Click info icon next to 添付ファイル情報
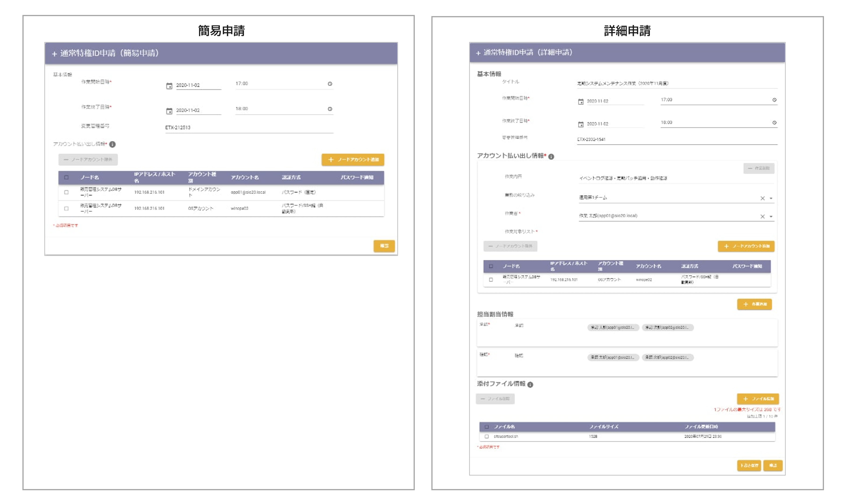866x504 pixels. click(530, 385)
